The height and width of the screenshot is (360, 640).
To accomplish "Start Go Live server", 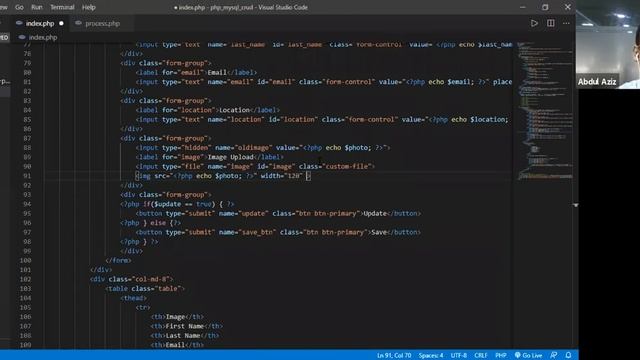I will pos(528,355).
